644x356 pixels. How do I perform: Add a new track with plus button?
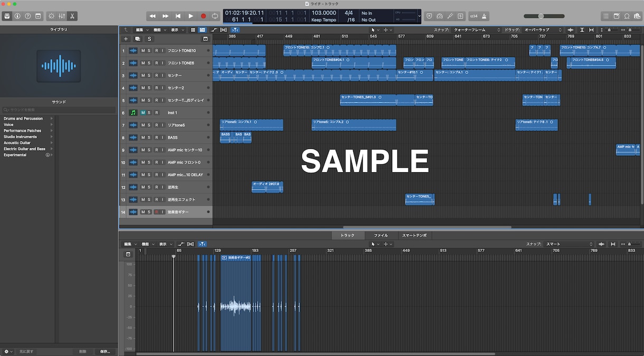(126, 39)
